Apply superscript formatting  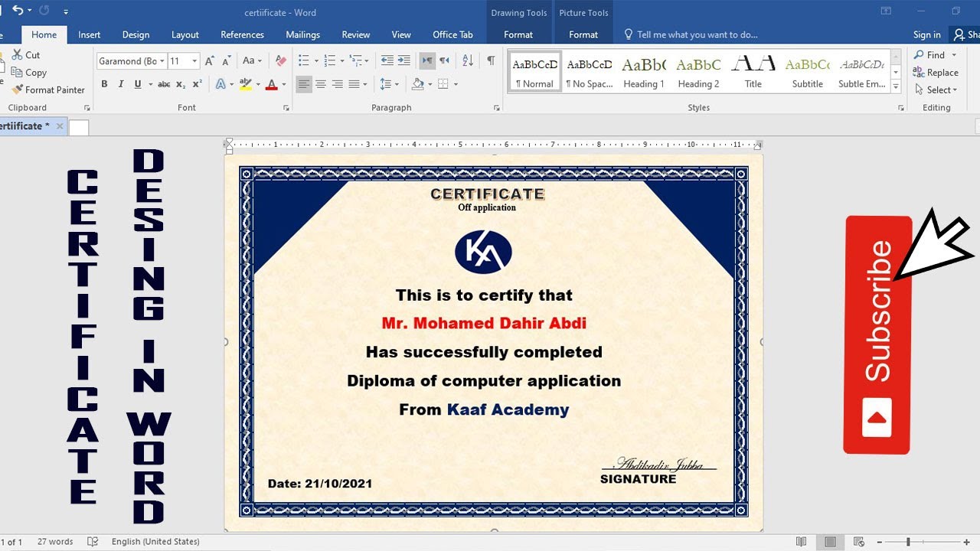[x=198, y=84]
